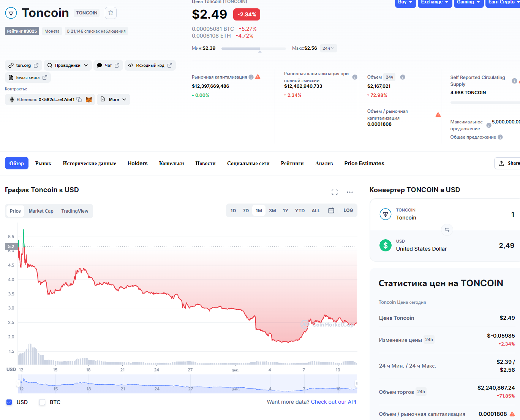Image resolution: width=520 pixels, height=420 pixels.
Task: Open the Социальные сети tab
Action: tap(248, 163)
